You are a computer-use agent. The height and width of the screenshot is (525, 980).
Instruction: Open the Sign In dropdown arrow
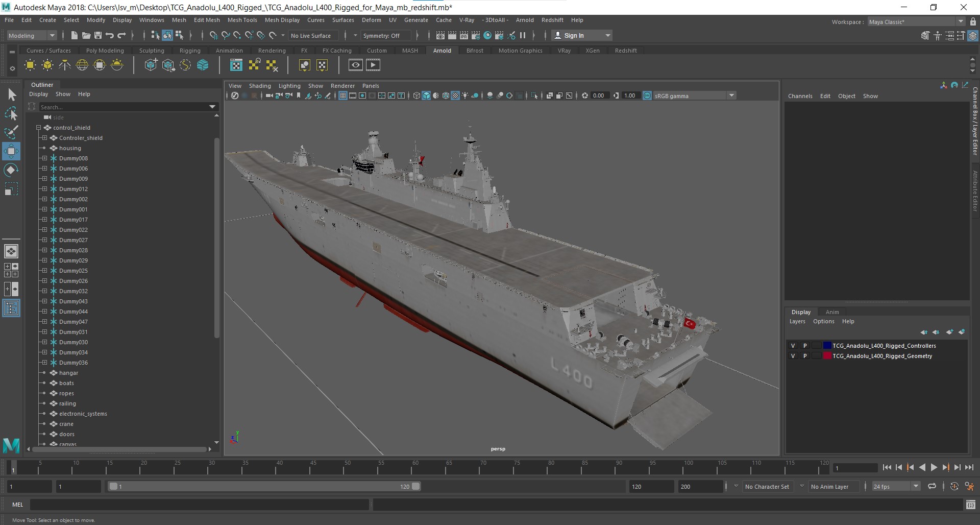pyautogui.click(x=607, y=35)
